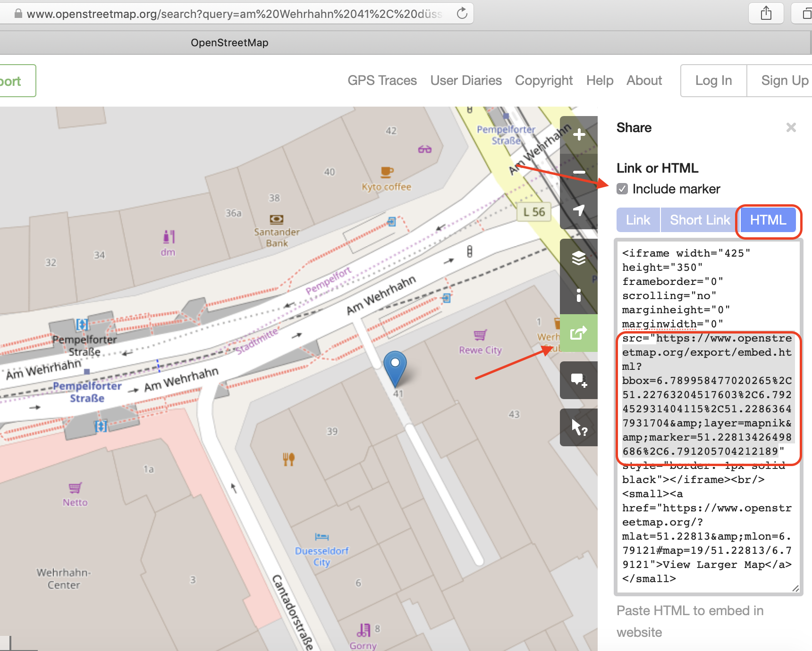Image resolution: width=812 pixels, height=651 pixels.
Task: Select the Query features tool
Action: 579,427
